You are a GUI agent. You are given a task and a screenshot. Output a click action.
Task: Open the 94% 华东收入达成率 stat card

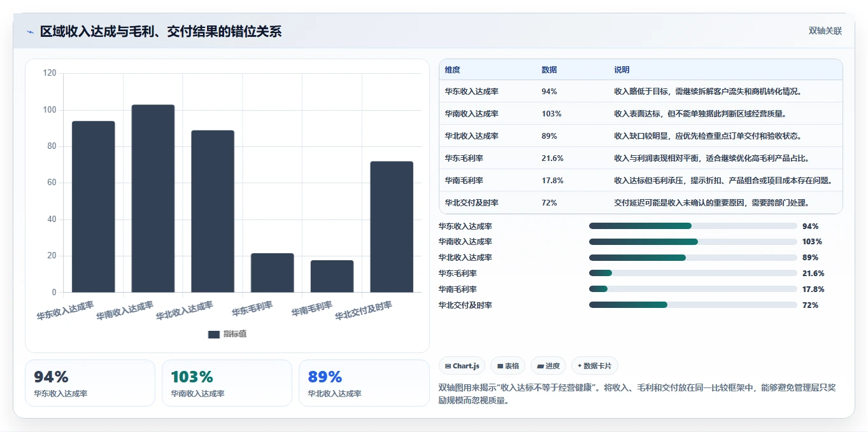(x=90, y=383)
